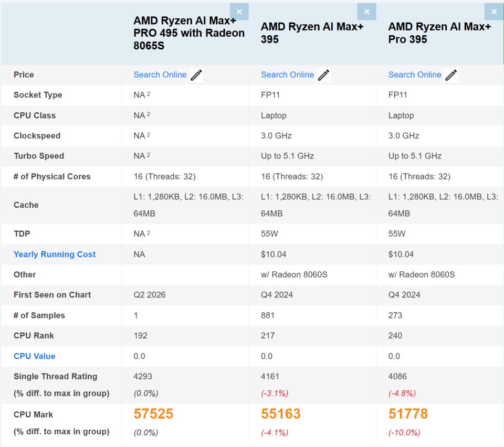Click the CPU Rank row label
The image size is (504, 447).
tap(34, 336)
